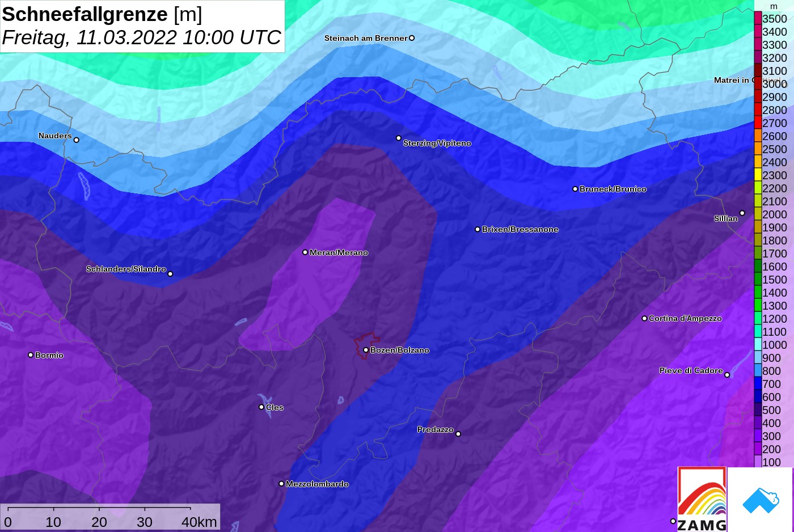The image size is (794, 532).
Task: Click the Schlanders/Silandro label
Action: pos(126,269)
